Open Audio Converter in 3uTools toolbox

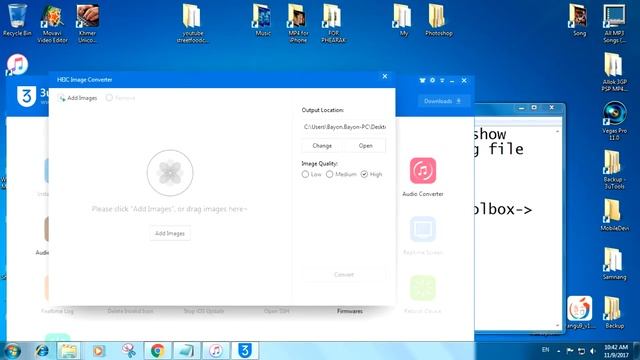click(423, 178)
